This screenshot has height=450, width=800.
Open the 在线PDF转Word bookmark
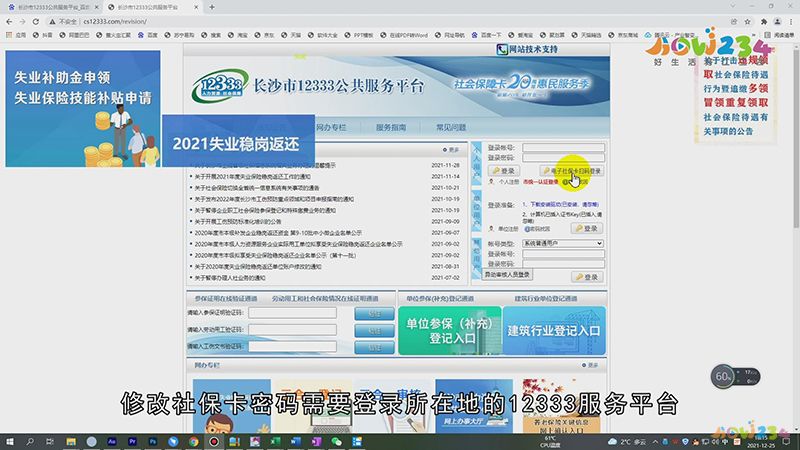click(404, 35)
